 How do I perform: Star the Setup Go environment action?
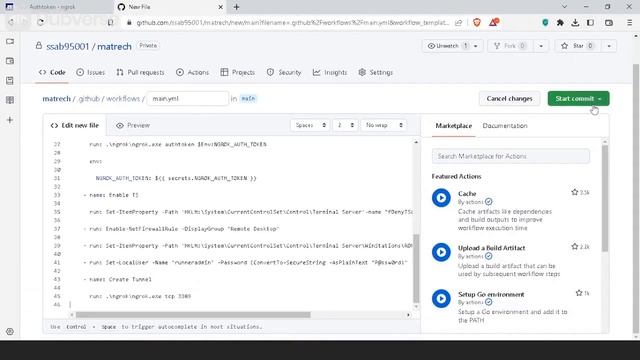[x=579, y=293]
